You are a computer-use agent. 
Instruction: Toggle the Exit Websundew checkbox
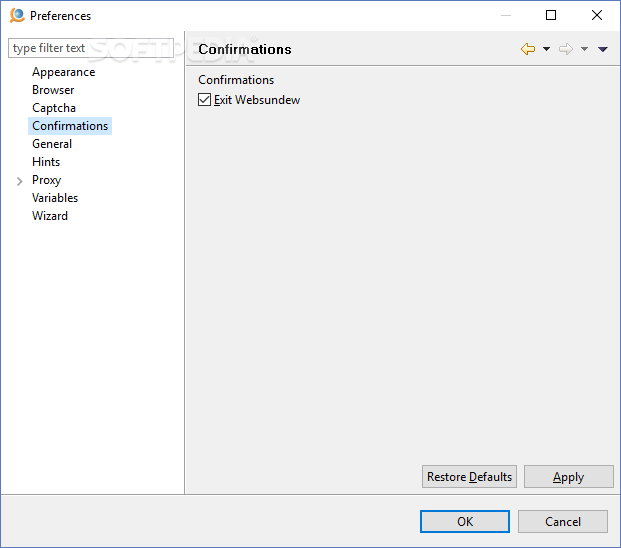[x=204, y=100]
